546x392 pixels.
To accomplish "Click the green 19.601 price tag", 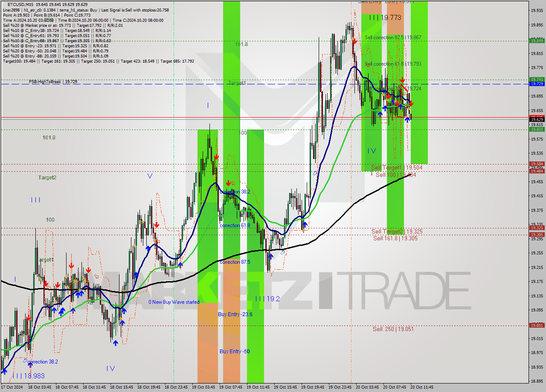I will click(x=537, y=129).
